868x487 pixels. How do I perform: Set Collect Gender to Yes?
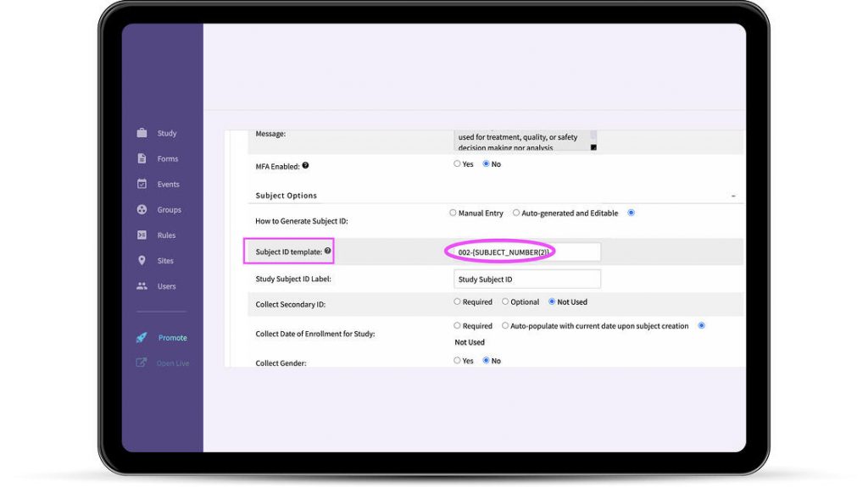coord(457,360)
